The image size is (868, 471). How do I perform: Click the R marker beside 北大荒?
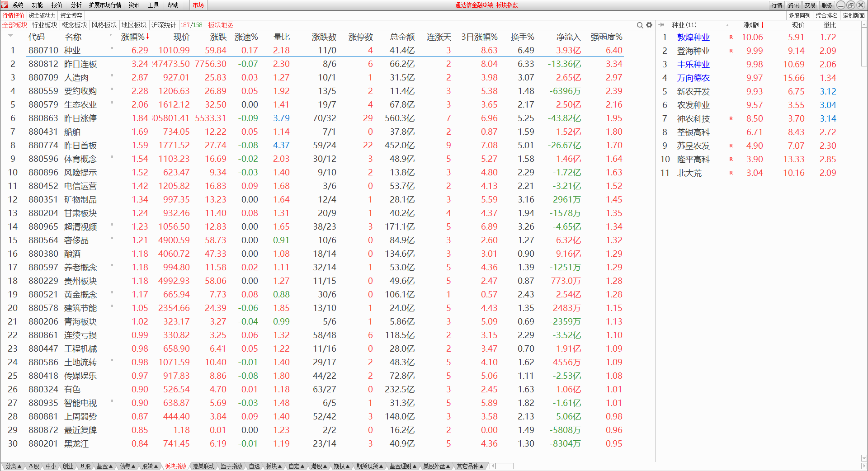[x=731, y=173]
